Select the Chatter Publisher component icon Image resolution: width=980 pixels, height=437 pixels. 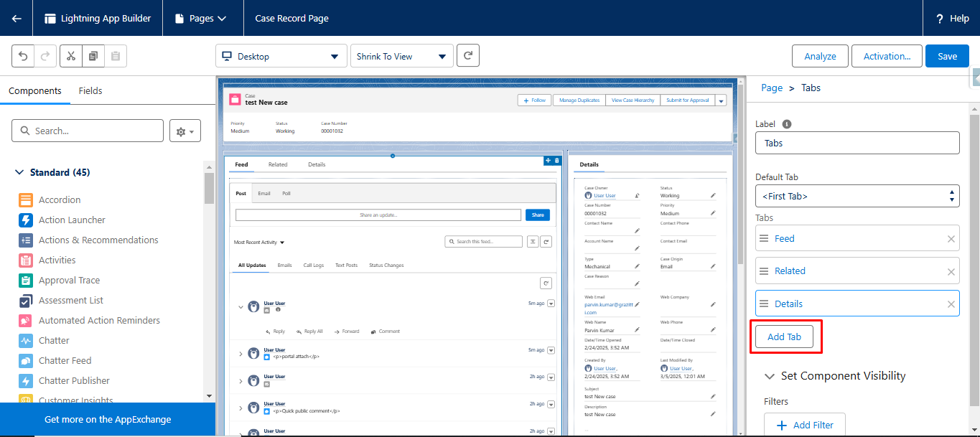[26, 381]
